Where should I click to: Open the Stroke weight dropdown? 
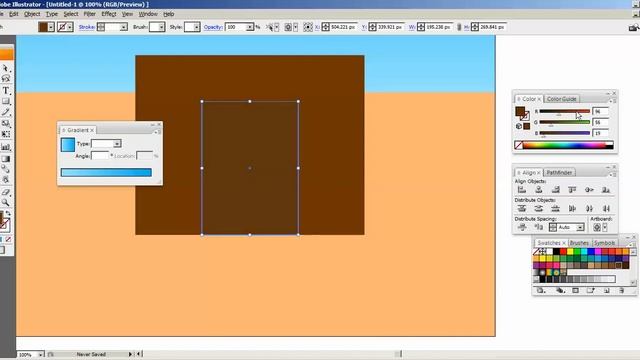(x=123, y=27)
